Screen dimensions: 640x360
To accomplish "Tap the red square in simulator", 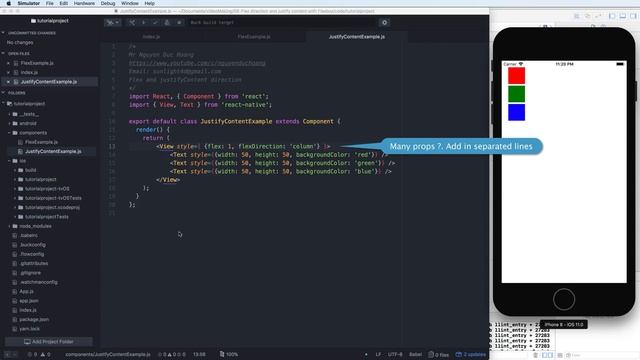I will click(x=516, y=76).
